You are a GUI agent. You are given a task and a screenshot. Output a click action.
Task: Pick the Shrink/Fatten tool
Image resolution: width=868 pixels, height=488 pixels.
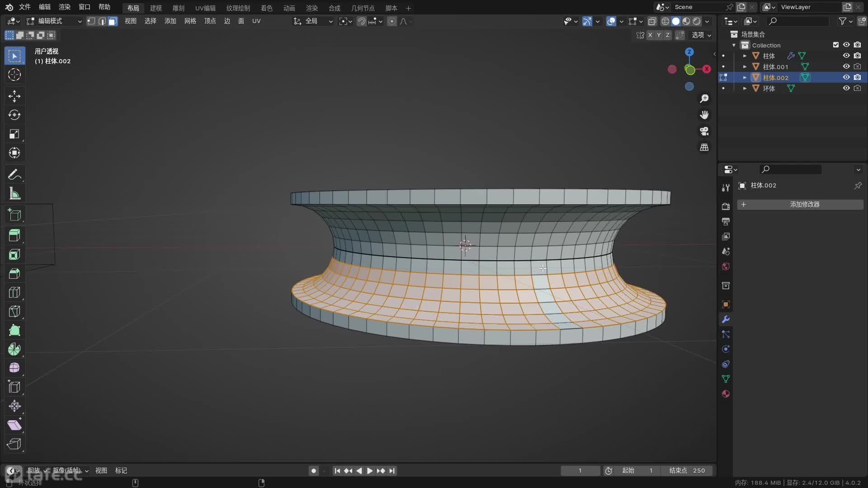point(14,406)
